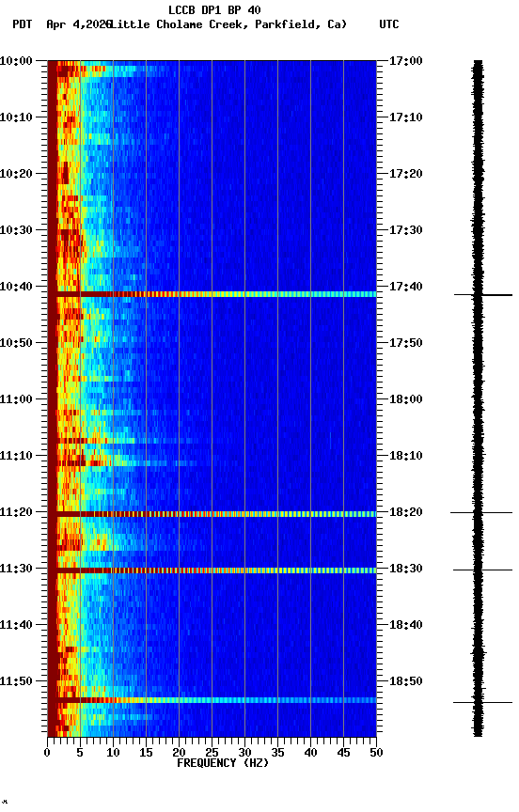Click the 18:50 UTC time label

click(406, 682)
